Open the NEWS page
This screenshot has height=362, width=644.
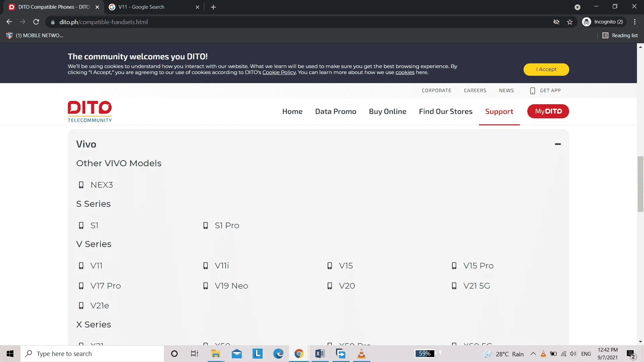[x=506, y=90]
